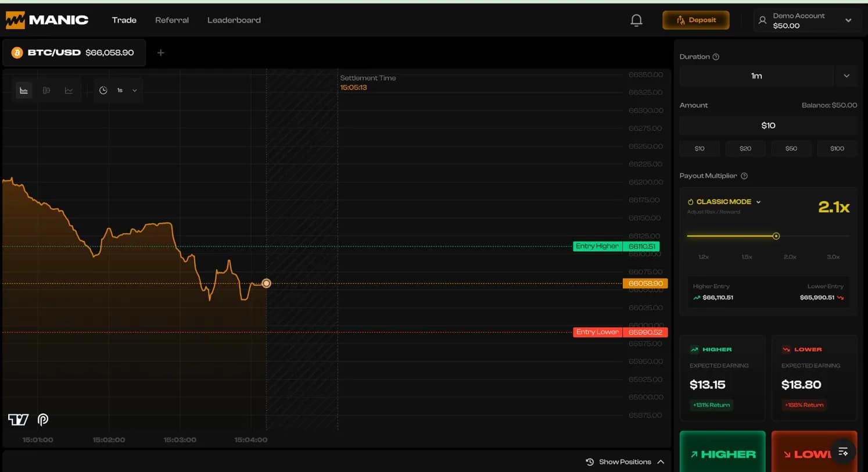This screenshot has height=472, width=868.
Task: Open the floating settings list icon
Action: pos(844,452)
